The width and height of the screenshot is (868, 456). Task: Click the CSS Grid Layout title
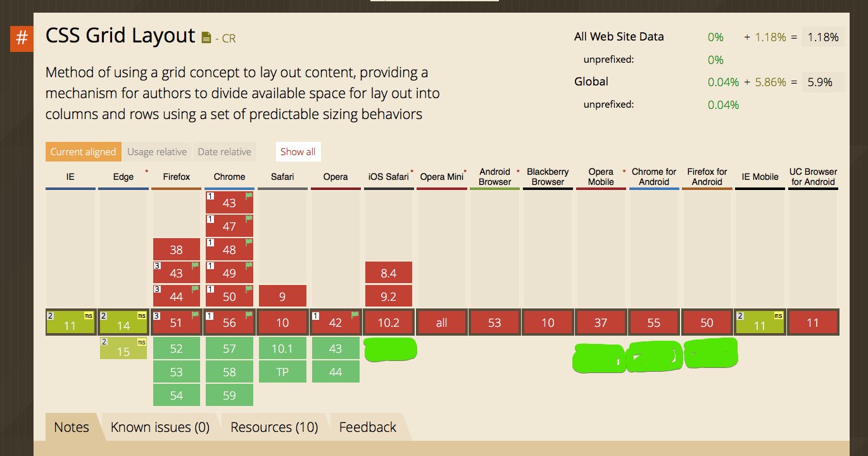pos(120,35)
